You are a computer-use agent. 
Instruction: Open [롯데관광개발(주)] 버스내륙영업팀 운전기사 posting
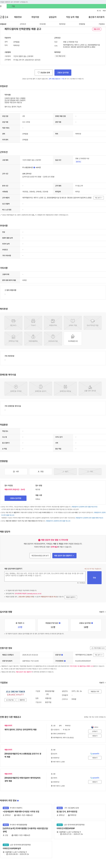pyautogui.click(x=23, y=755)
